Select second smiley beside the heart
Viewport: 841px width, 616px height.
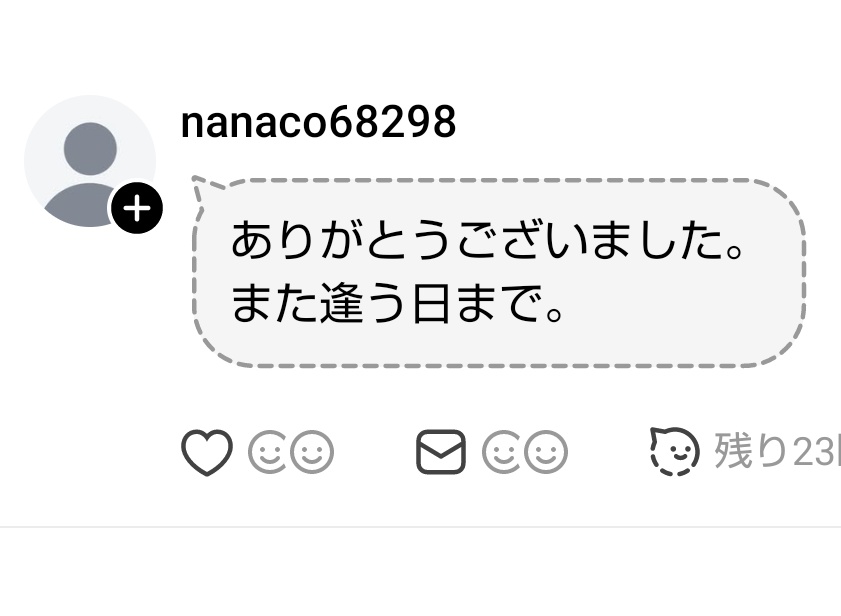pos(312,452)
